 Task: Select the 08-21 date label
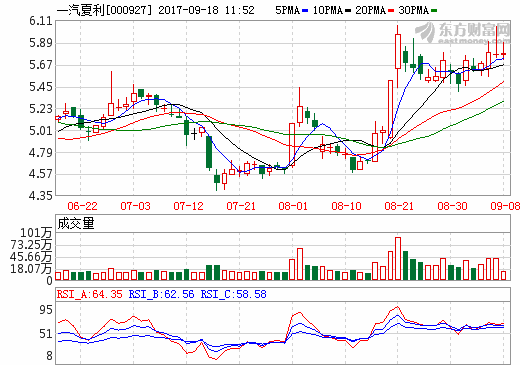tap(399, 206)
